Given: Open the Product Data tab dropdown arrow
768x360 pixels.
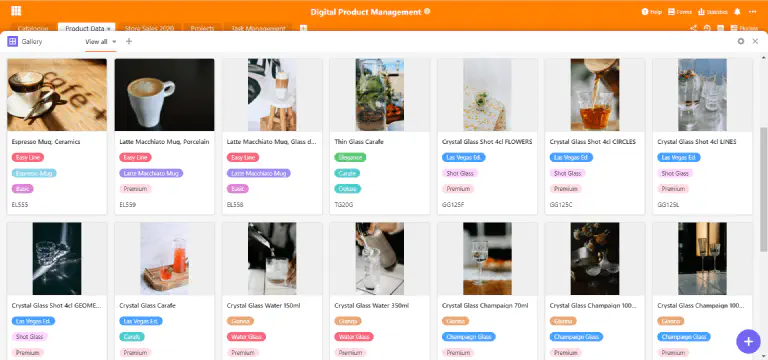Looking at the screenshot, I should point(108,29).
